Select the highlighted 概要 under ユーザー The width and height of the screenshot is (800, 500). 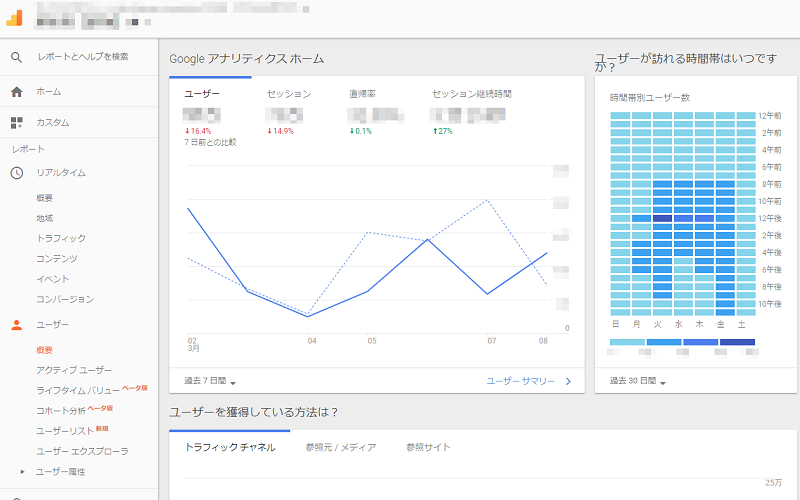(x=44, y=350)
